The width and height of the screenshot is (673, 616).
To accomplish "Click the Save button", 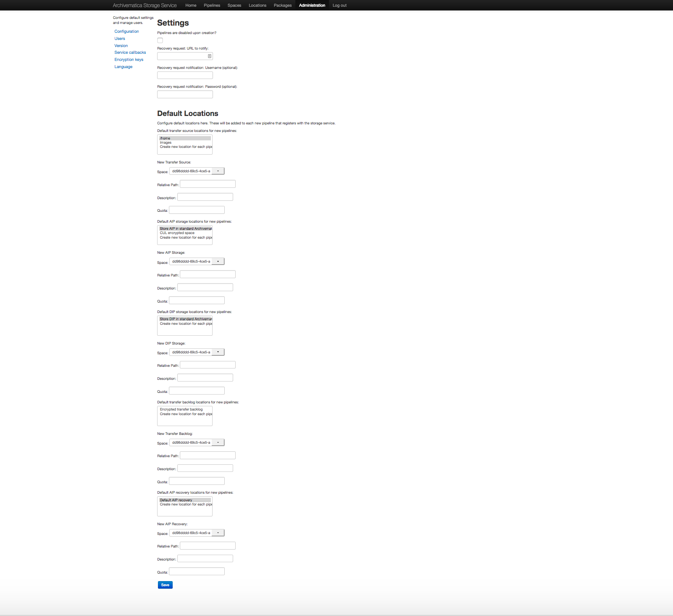I will (x=165, y=585).
